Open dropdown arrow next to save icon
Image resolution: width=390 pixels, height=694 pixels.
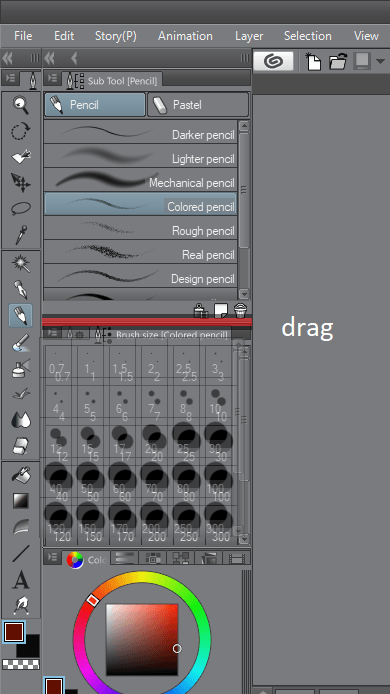pos(380,62)
